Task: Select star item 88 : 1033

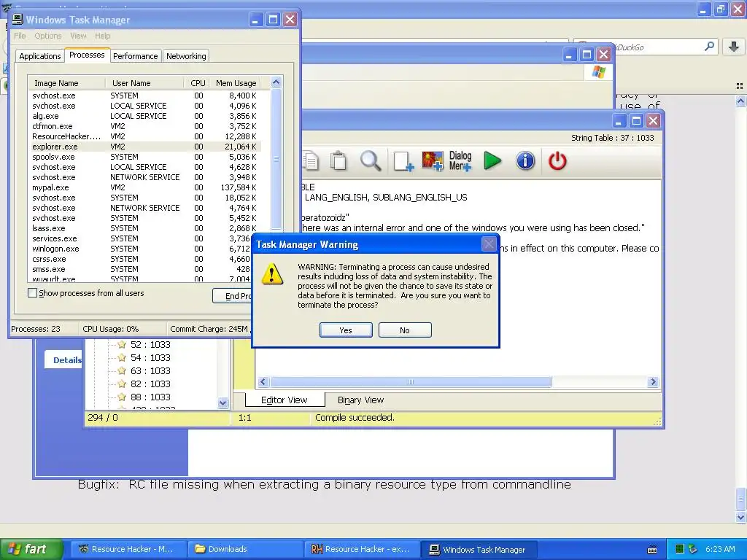Action: pyautogui.click(x=144, y=397)
